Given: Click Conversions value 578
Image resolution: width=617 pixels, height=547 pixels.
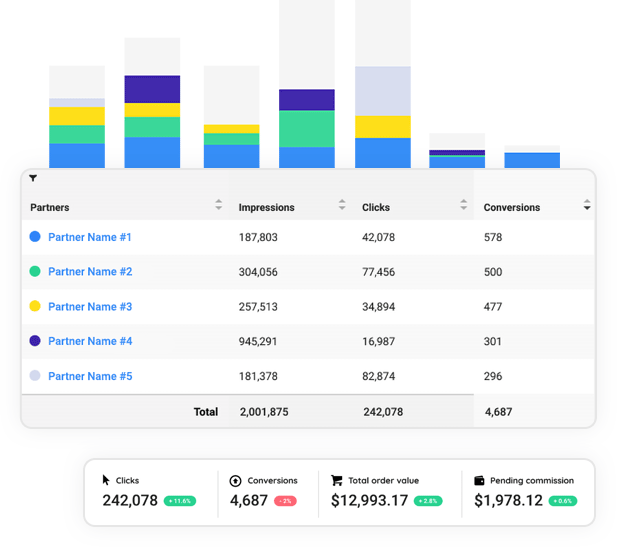Looking at the screenshot, I should pyautogui.click(x=493, y=237).
